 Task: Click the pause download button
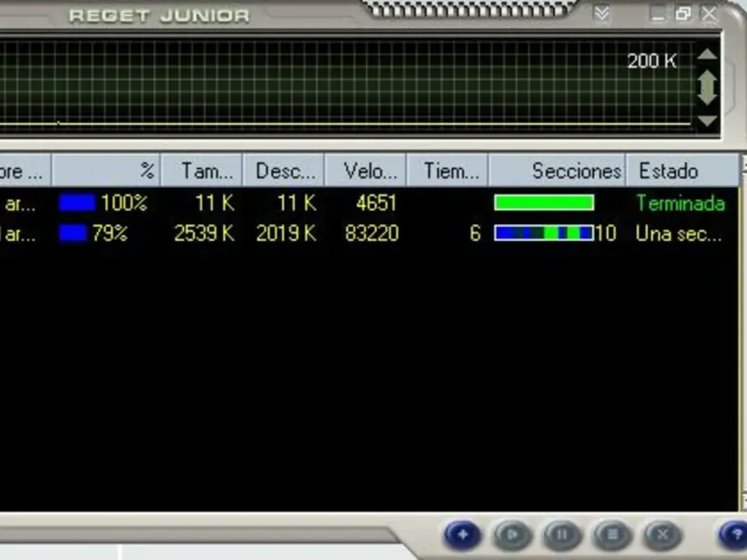[x=563, y=535]
